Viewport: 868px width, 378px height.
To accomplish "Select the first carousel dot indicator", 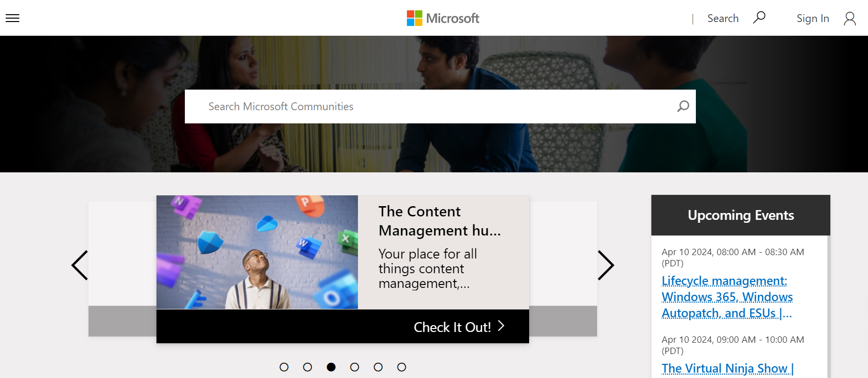I will click(x=284, y=367).
